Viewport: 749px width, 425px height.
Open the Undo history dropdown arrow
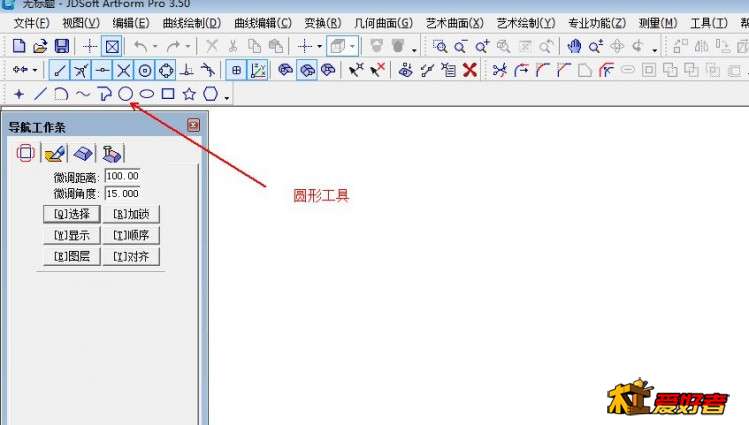(155, 46)
